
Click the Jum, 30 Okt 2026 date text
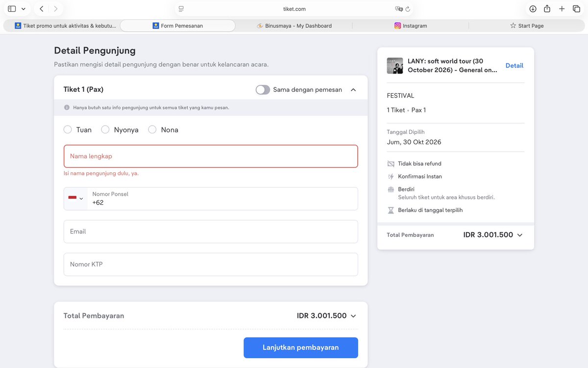(414, 142)
